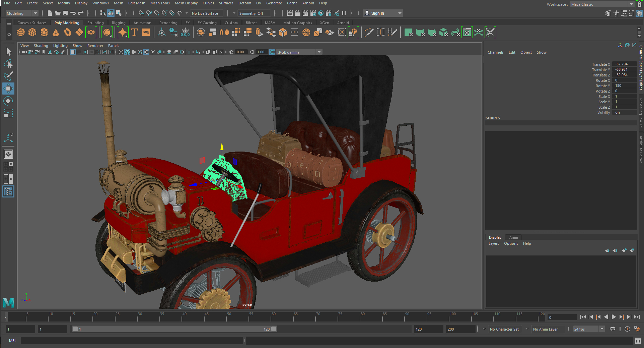Expand the No Live Surface dropdown arrow
This screenshot has width=644, height=348.
click(187, 13)
